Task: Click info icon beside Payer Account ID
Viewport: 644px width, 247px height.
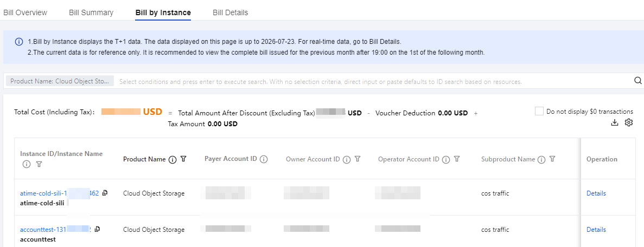Action: [x=264, y=159]
